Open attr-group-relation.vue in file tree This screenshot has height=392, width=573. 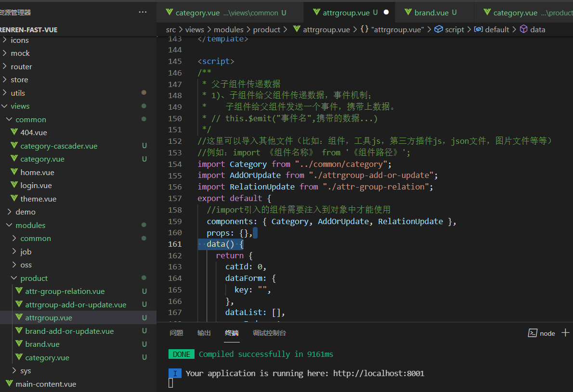[x=65, y=291]
